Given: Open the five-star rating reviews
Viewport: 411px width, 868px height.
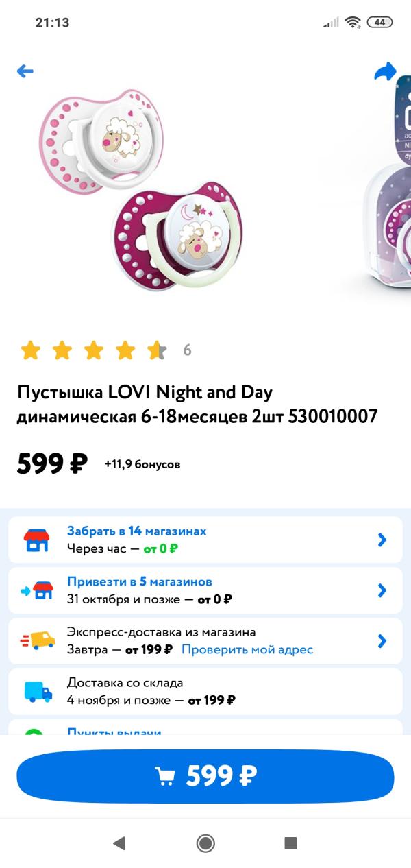Looking at the screenshot, I should click(x=94, y=350).
